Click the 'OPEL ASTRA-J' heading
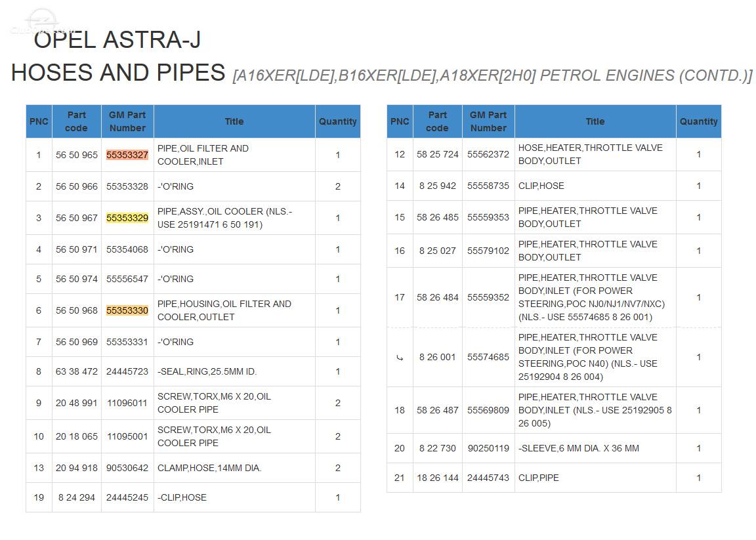This screenshot has height=540, width=756. coord(117,39)
